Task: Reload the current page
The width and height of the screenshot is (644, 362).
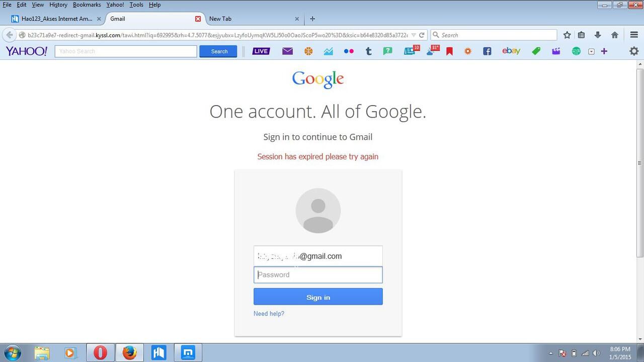Action: pos(422,35)
